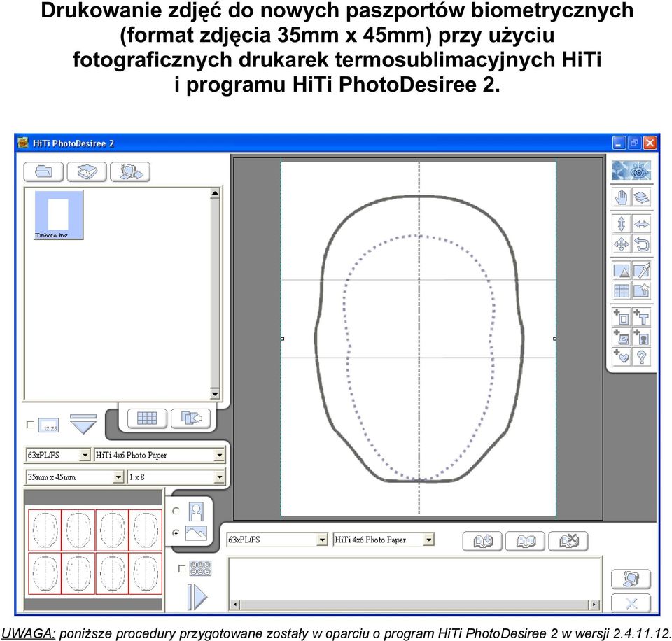Click the scanner import button
The image size is (672, 641).
point(87,172)
